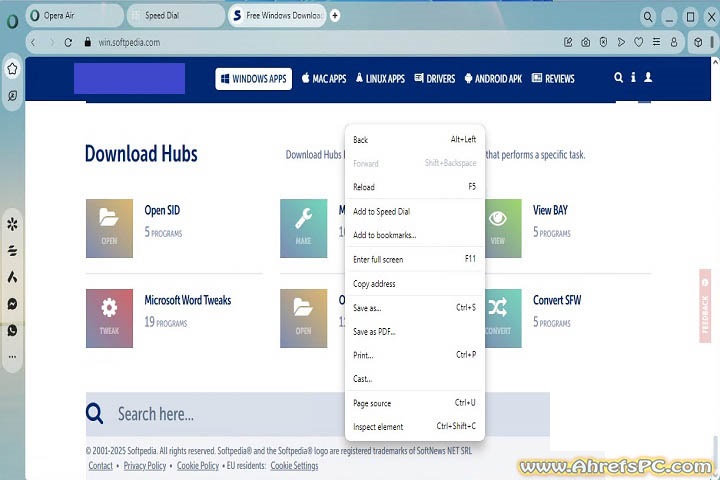Reload the page with toolbar refresh icon
The height and width of the screenshot is (480, 720).
click(68, 42)
